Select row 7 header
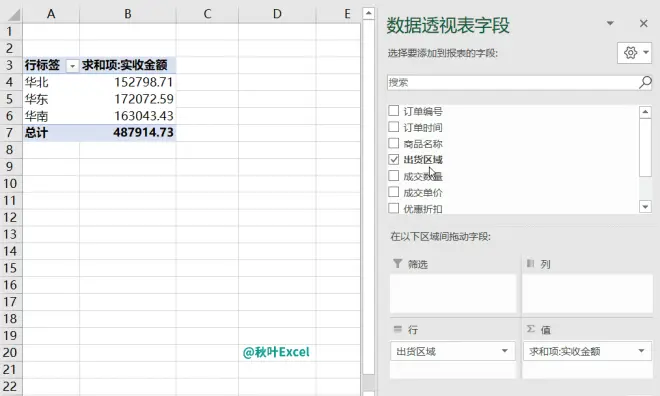This screenshot has width=660, height=396. click(x=10, y=133)
